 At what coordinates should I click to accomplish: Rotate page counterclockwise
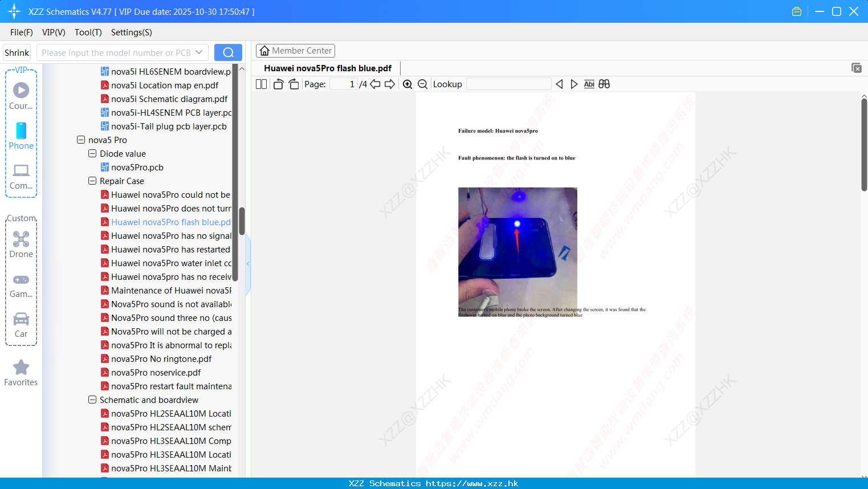278,84
